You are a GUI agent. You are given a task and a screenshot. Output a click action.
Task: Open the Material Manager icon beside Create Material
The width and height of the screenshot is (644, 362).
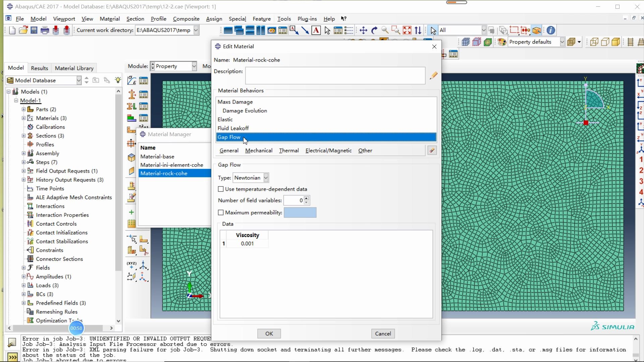click(144, 81)
